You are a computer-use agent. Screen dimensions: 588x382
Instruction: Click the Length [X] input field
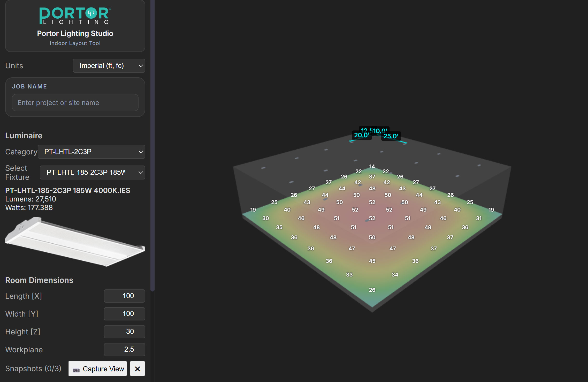click(x=124, y=296)
